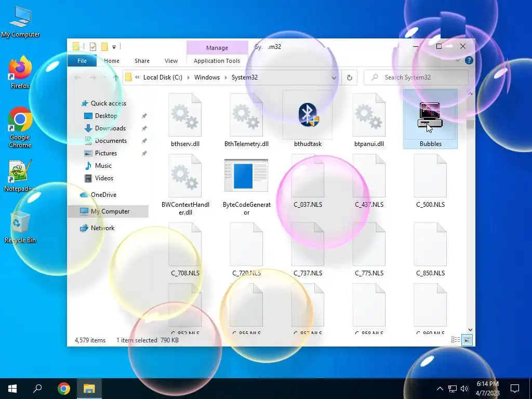Open Chrome from the taskbar

coord(64,389)
